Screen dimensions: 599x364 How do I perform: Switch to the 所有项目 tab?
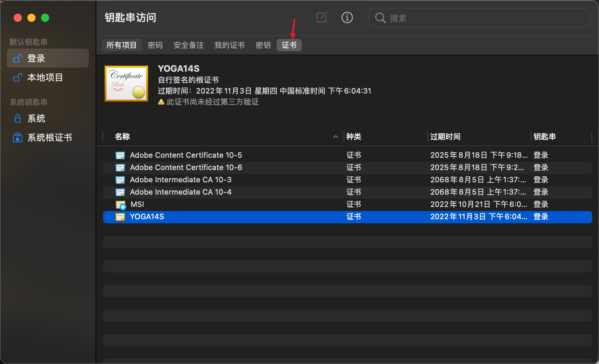coord(122,45)
